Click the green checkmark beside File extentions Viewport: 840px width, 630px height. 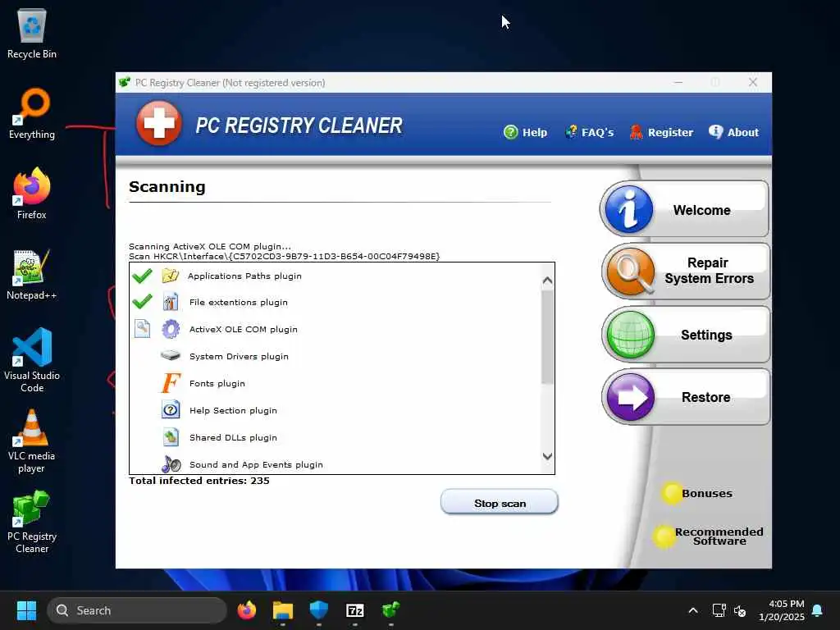(142, 302)
